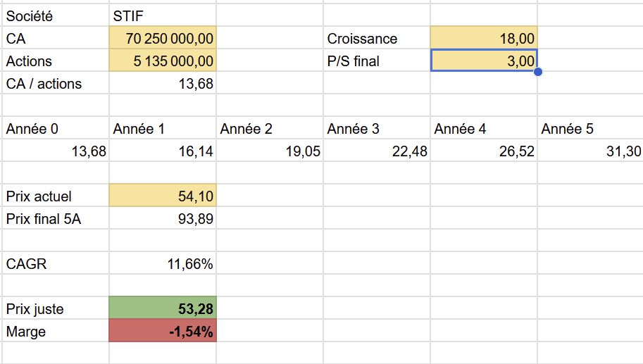The width and height of the screenshot is (643, 364).
Task: Click the Année 4 value 26,52
Action: pos(483,151)
